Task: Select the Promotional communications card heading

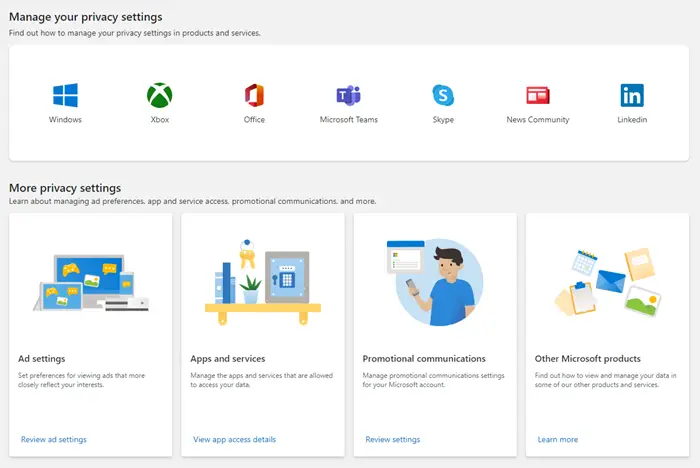Action: (424, 359)
